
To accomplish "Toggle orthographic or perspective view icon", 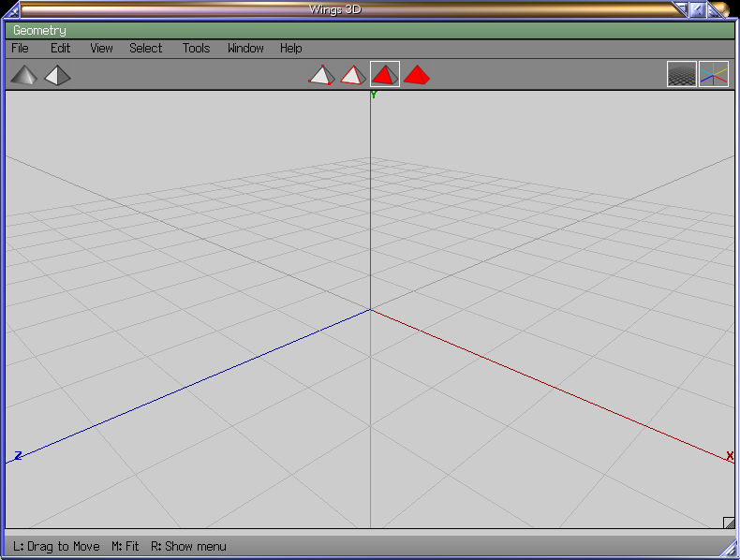I will [x=58, y=75].
